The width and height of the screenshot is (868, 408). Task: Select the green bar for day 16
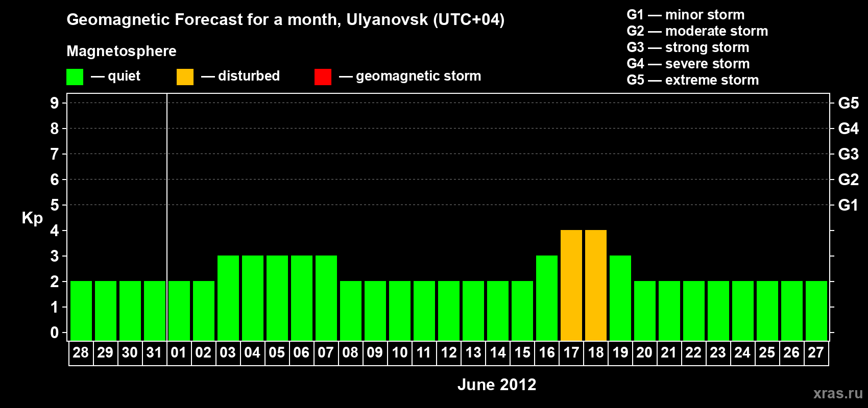point(547,298)
